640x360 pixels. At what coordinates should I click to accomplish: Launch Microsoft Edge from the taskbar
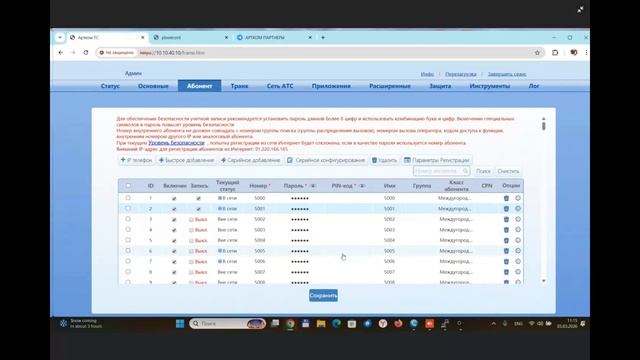click(337, 324)
